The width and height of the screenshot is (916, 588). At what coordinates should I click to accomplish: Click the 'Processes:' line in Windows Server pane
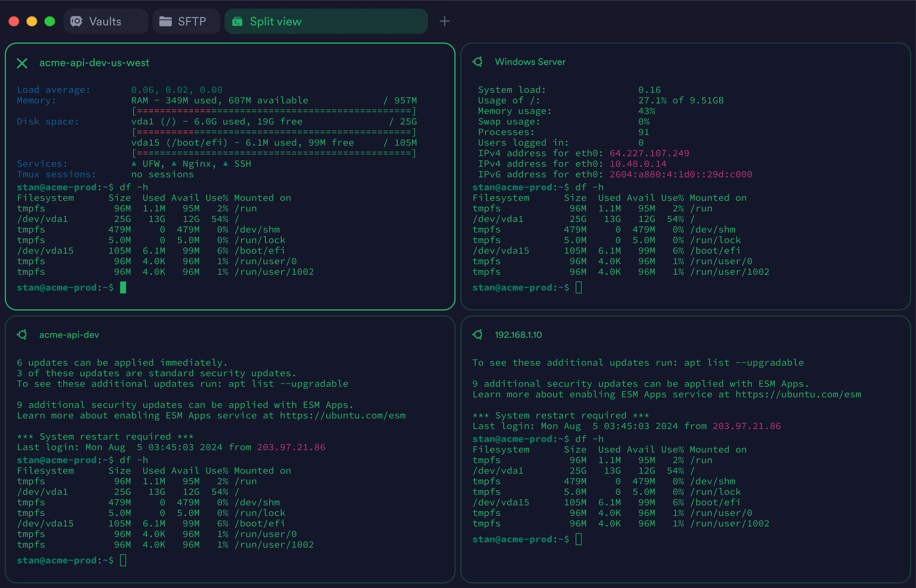point(564,132)
